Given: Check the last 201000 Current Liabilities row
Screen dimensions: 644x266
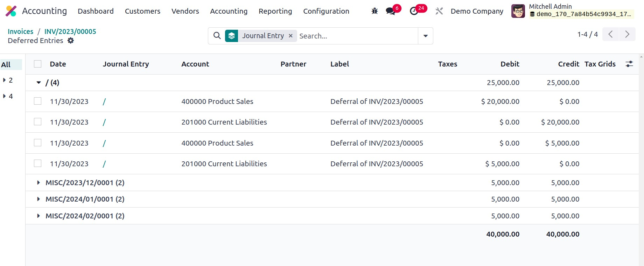Looking at the screenshot, I should (38, 163).
